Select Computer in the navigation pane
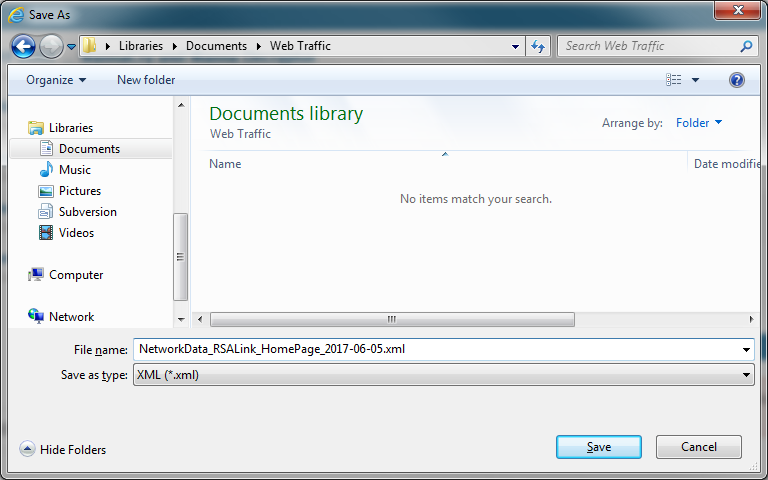The image size is (768, 480). 76,275
